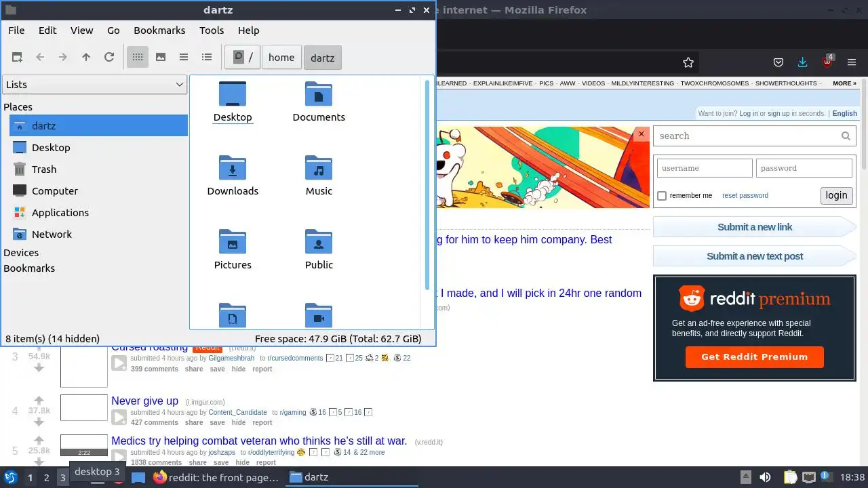Open the View menu
The width and height of the screenshot is (868, 488).
click(x=82, y=30)
